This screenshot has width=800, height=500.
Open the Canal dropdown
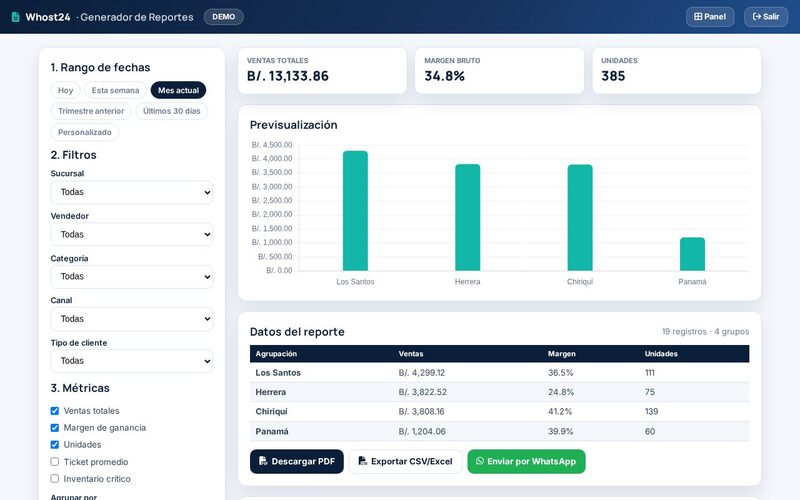tap(132, 319)
